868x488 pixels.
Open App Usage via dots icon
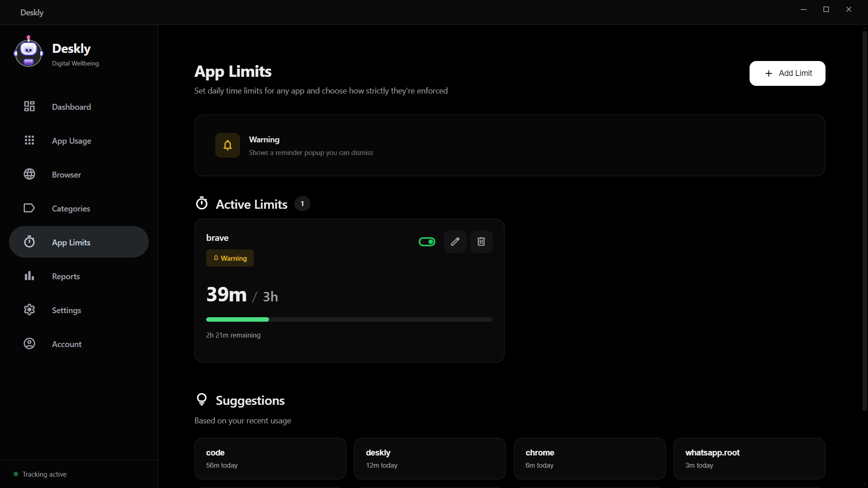point(29,141)
